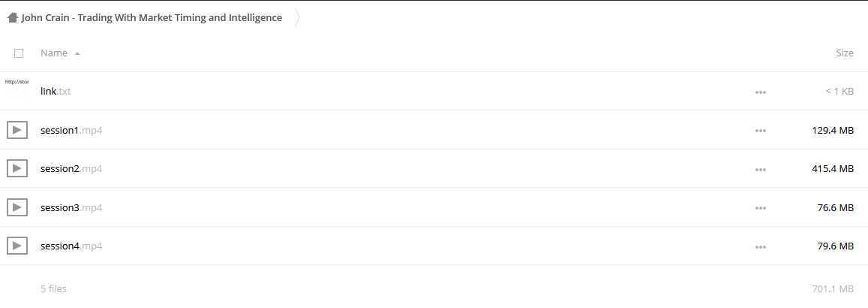The width and height of the screenshot is (868, 308).
Task: Open ellipsis menu for session3.mp4
Action: pos(761,208)
